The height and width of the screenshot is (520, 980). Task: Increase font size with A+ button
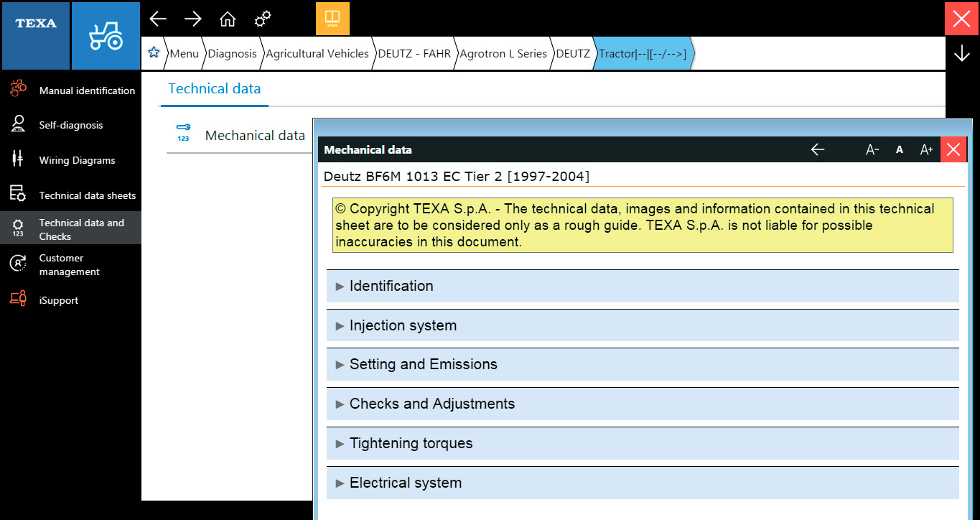(x=926, y=149)
